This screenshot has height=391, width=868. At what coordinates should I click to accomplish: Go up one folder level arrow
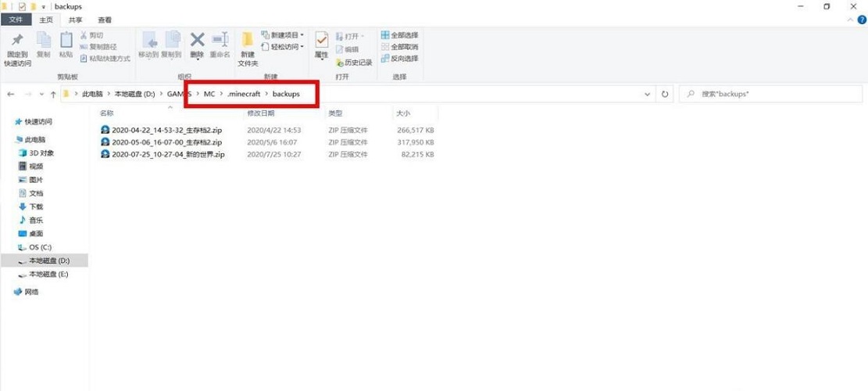[53, 94]
